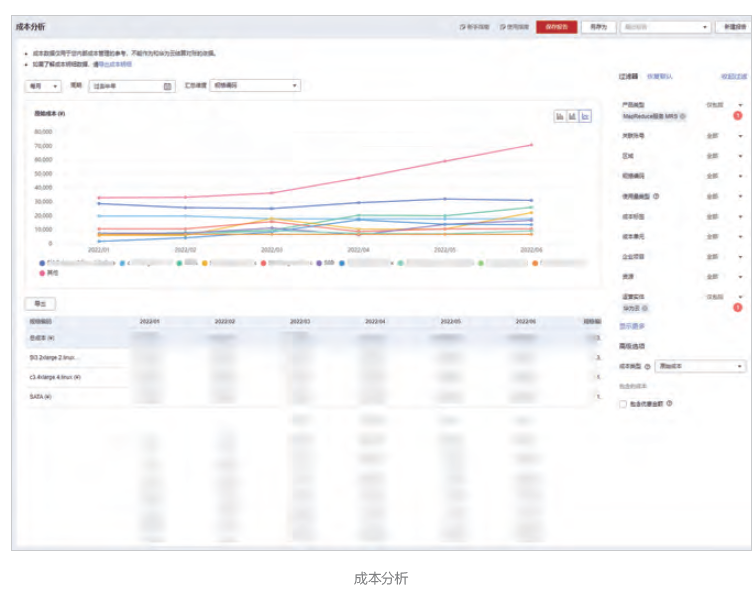Click the 收起过滤 link

click(734, 76)
